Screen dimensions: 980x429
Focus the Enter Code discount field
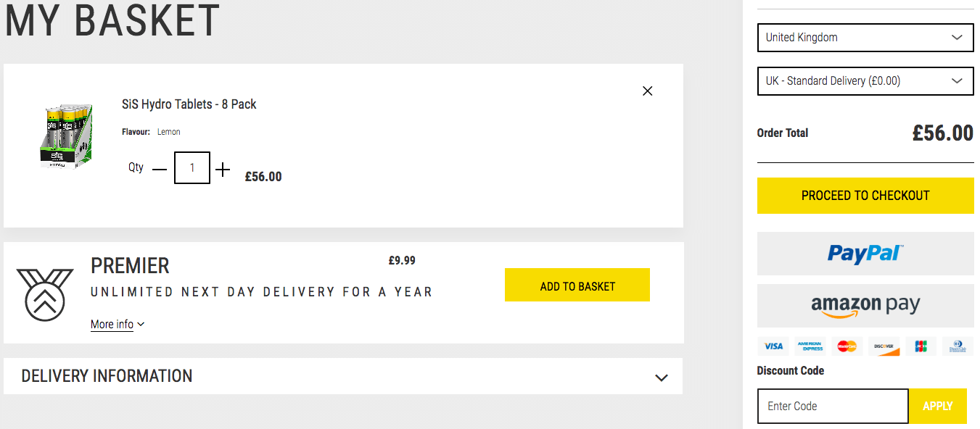coord(833,406)
